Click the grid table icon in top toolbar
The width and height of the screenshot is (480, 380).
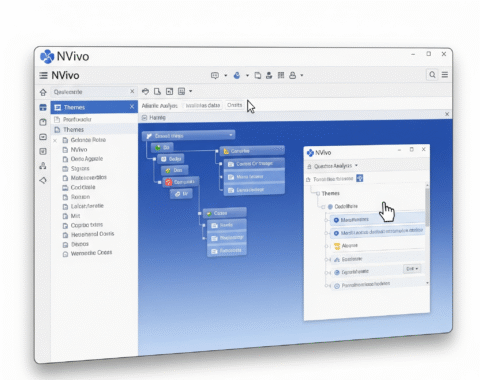281,75
